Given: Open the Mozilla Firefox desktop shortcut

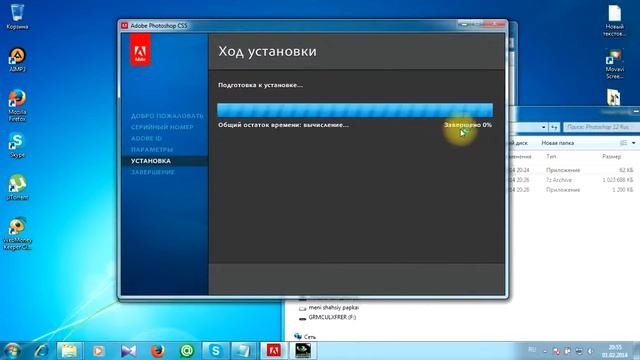Looking at the screenshot, I should click(17, 105).
